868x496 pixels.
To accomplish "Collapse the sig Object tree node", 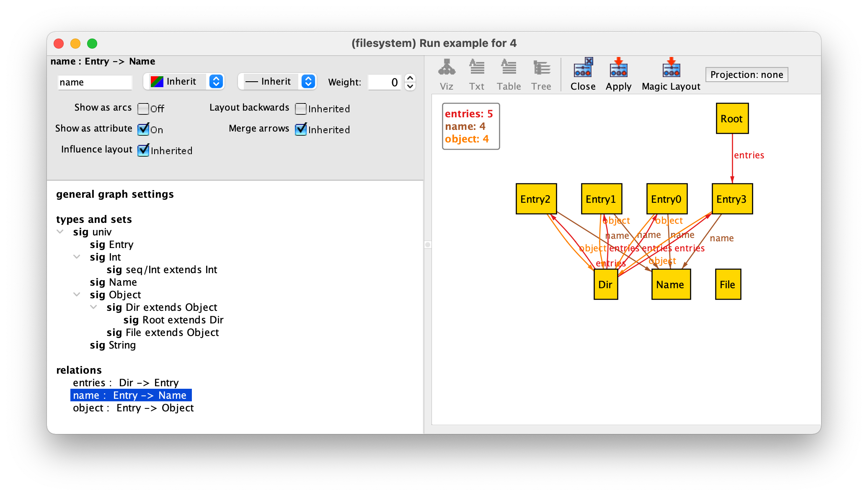I will [x=77, y=294].
